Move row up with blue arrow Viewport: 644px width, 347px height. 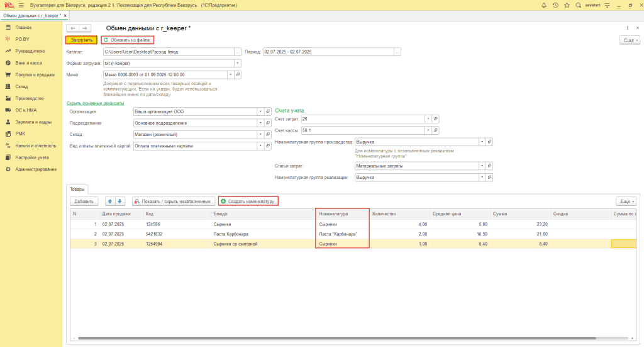tap(109, 202)
